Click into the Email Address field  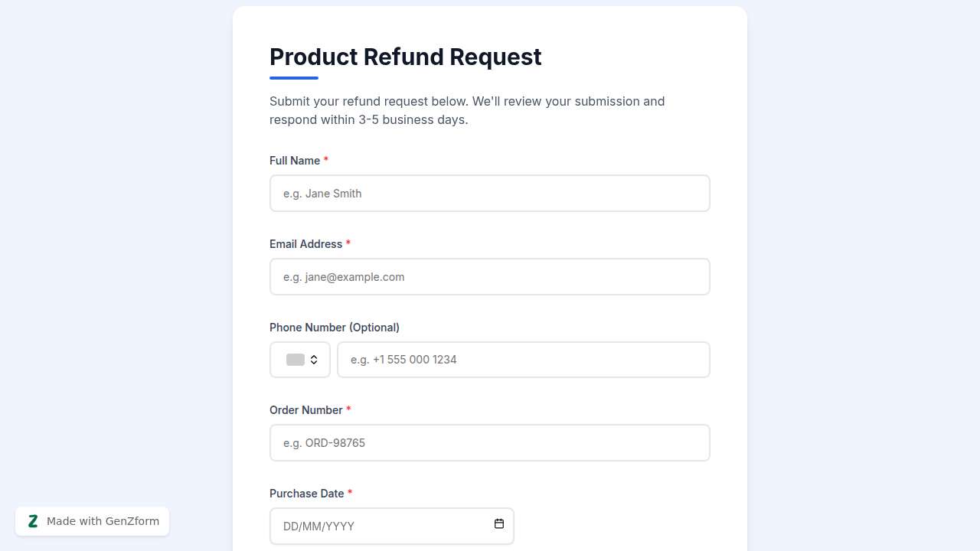[x=489, y=277]
